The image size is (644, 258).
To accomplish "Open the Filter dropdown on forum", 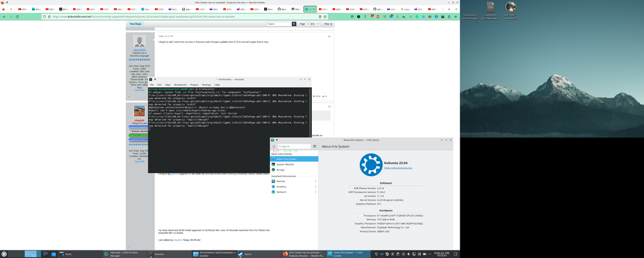I will pos(328,24).
